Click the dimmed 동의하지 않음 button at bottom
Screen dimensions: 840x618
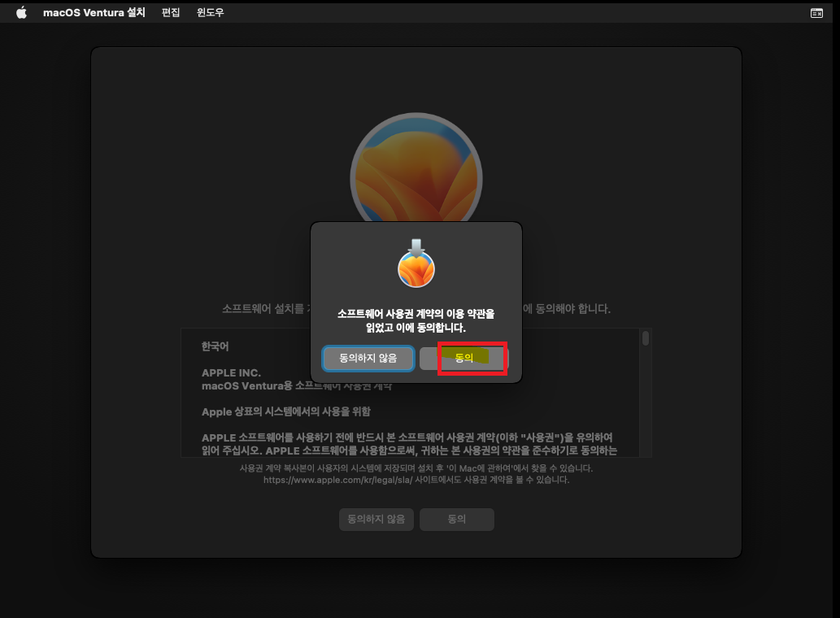click(376, 519)
